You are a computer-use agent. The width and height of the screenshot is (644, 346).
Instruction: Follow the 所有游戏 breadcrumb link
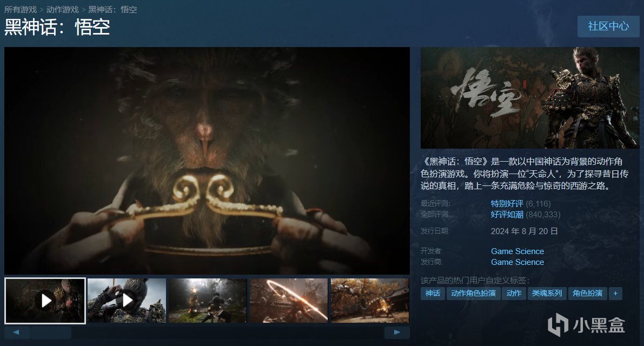(x=21, y=9)
